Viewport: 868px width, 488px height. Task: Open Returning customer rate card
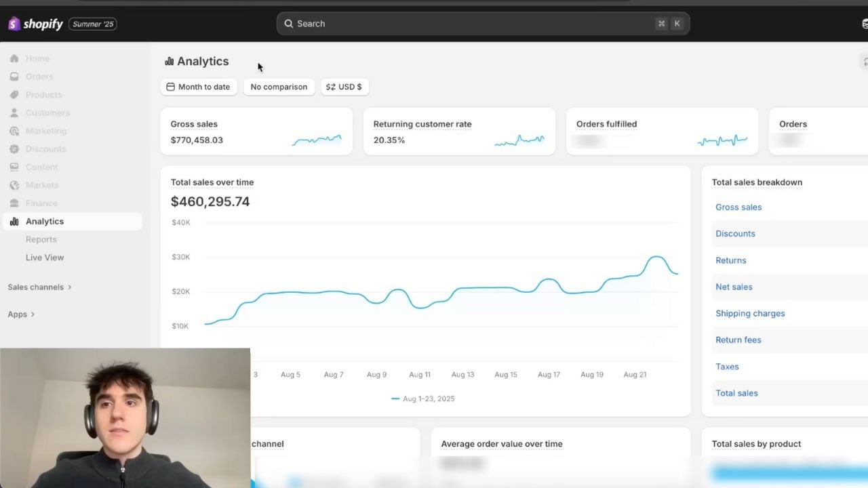tap(459, 131)
